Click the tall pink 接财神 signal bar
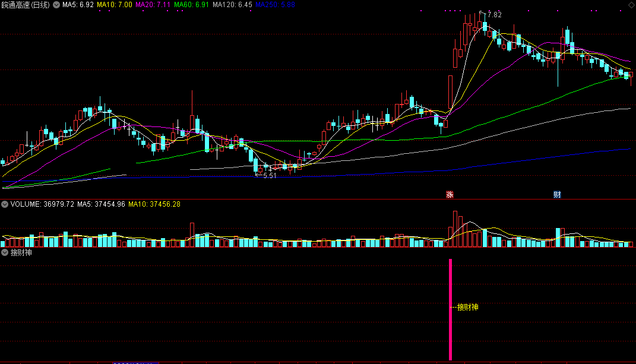Image resolution: width=636 pixels, height=364 pixels. click(450, 309)
